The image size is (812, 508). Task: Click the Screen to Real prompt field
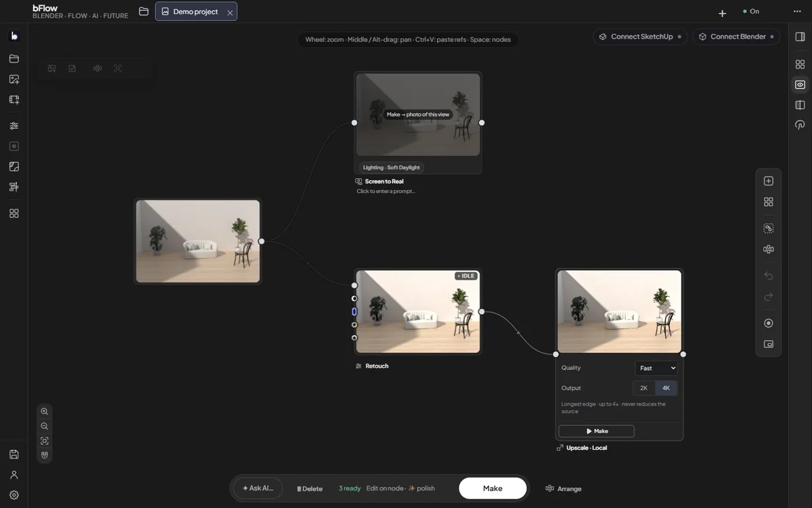[x=386, y=192]
